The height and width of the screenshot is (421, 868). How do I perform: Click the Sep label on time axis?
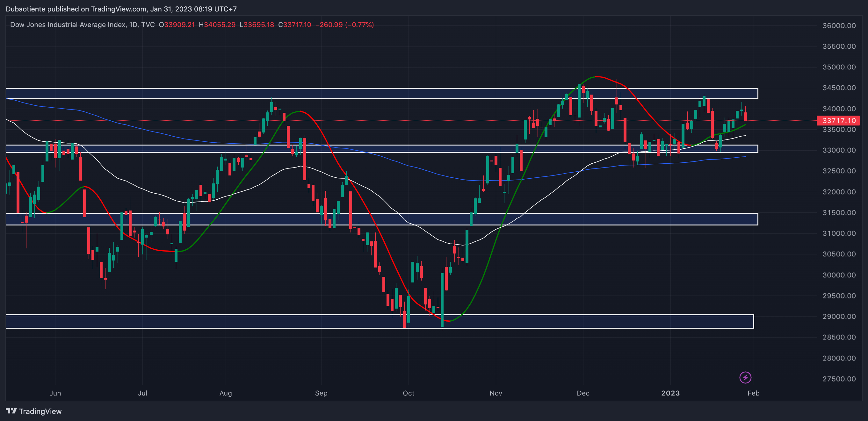coord(321,393)
